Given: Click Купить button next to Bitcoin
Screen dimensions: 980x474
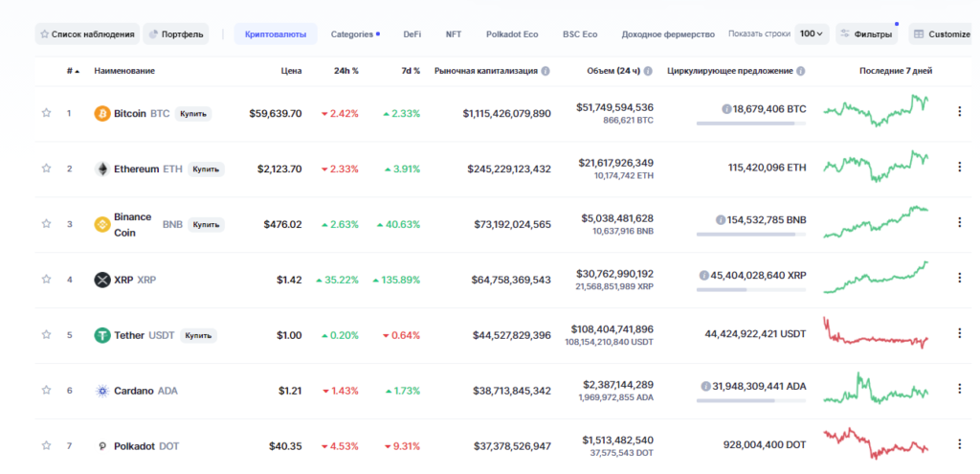Looking at the screenshot, I should pos(193,113).
